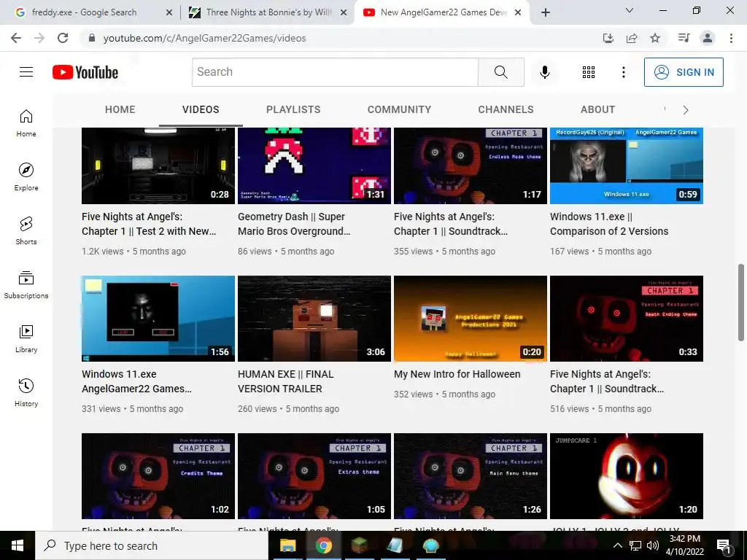
Task: Open Explore in the sidebar
Action: point(26,177)
